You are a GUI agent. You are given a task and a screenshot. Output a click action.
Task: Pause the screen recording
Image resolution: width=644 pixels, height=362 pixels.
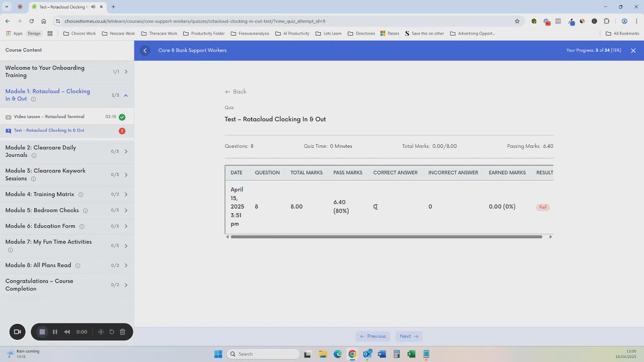tap(55, 332)
